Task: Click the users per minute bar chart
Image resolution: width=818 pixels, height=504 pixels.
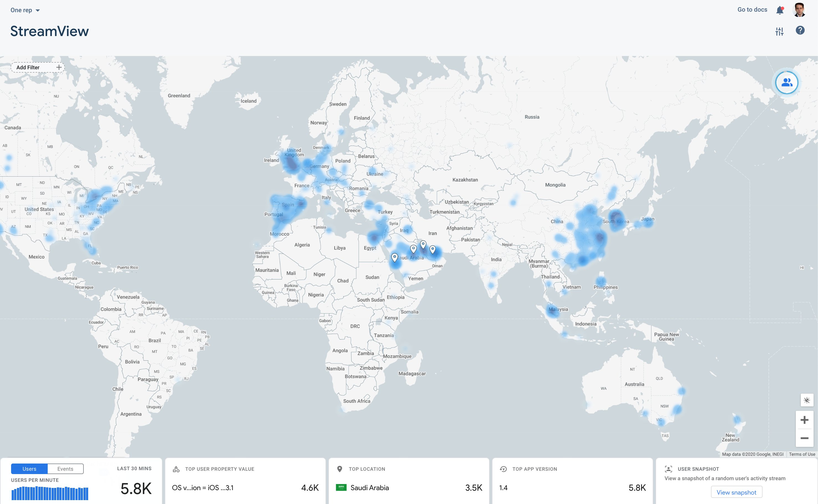Action: (50, 493)
